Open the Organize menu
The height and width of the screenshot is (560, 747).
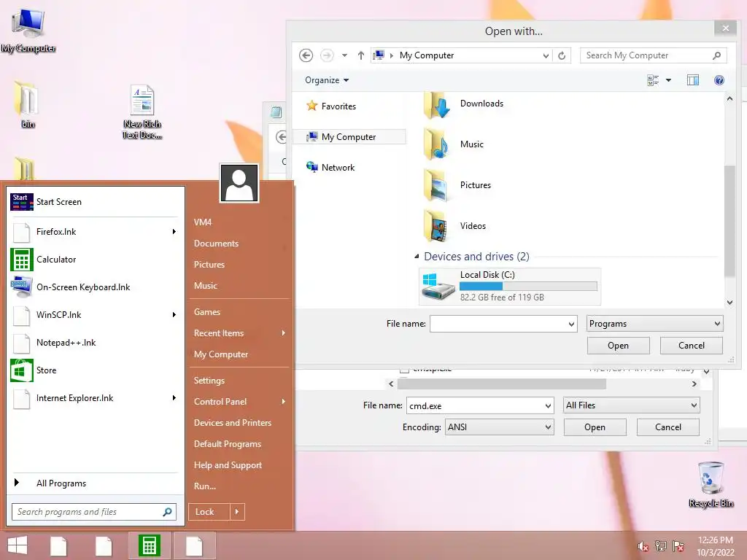[327, 80]
